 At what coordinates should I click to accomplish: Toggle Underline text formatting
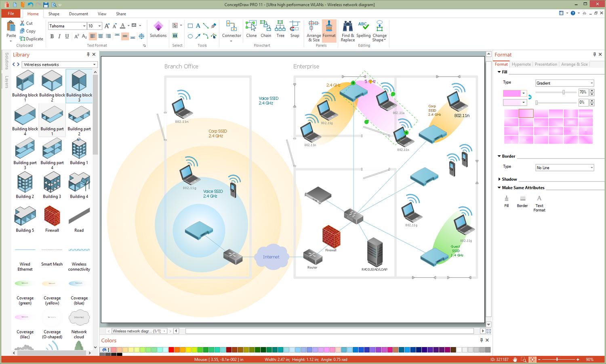(67, 36)
